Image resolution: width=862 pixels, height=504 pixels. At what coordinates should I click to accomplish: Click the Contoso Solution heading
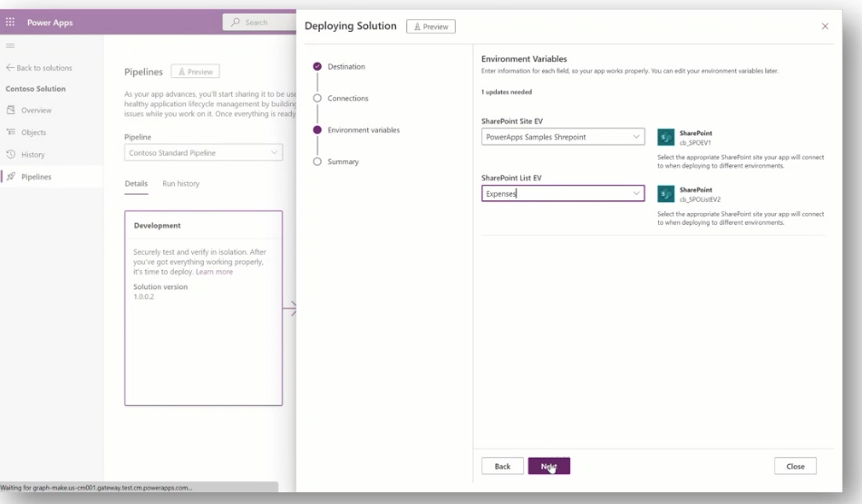tap(35, 89)
